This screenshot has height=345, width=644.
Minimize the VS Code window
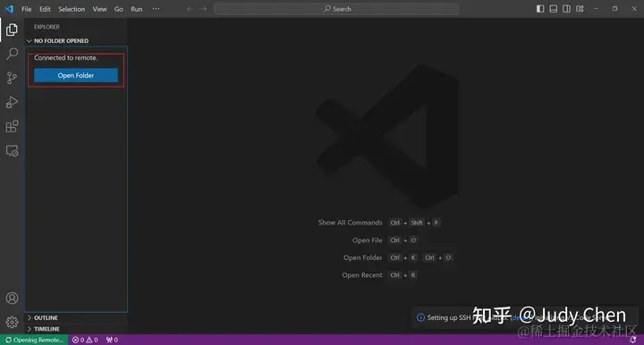click(x=596, y=9)
